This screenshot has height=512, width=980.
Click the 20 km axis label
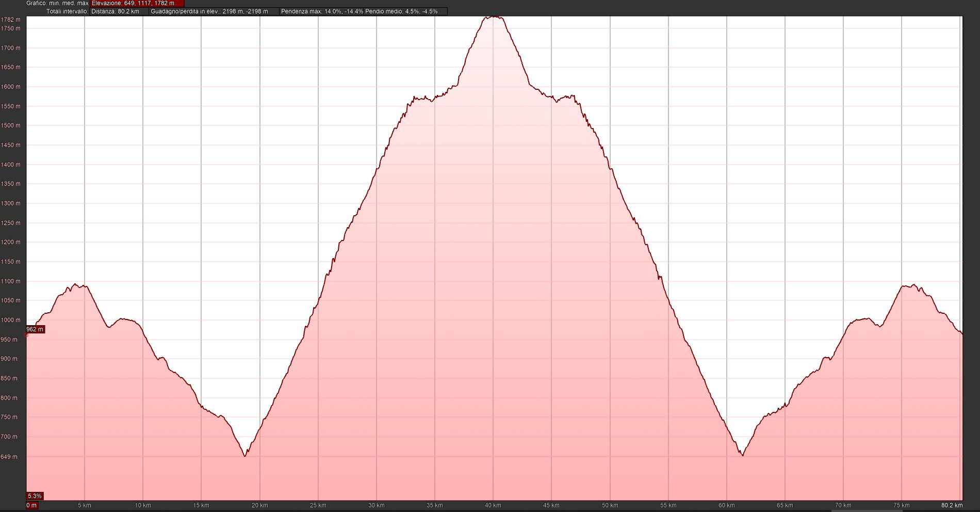click(x=259, y=505)
